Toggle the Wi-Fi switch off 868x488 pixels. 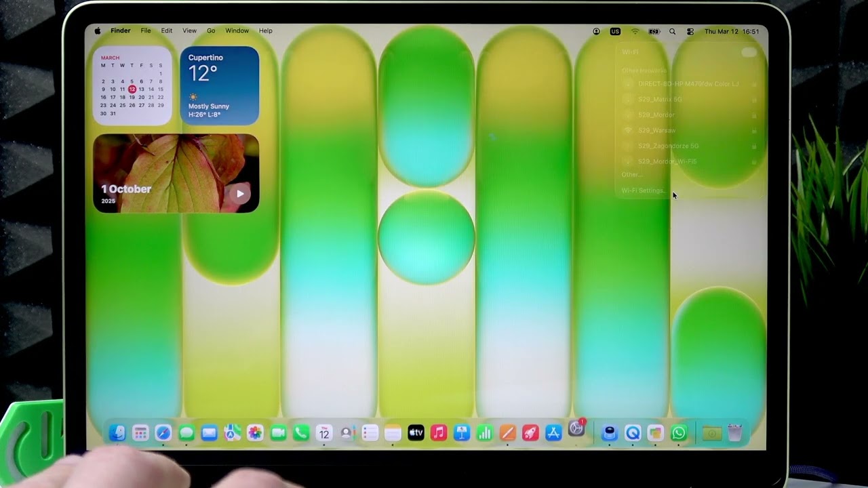[749, 52]
